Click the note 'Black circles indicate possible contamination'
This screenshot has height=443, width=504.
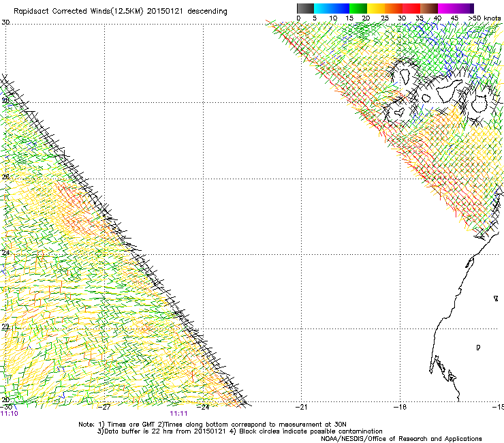311,431
